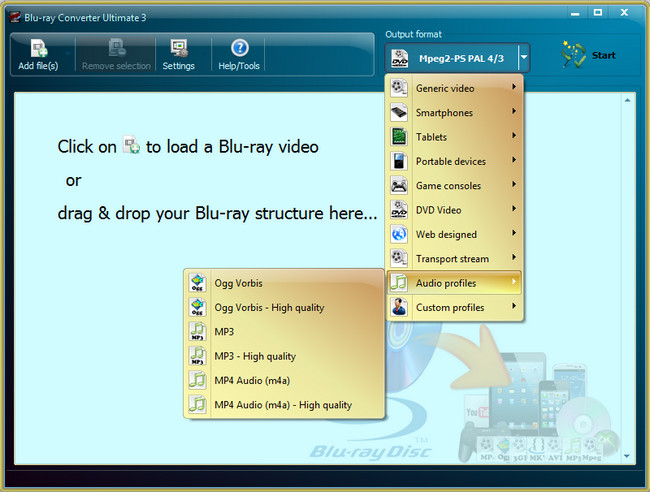Expand Tablets submenu arrow
The height and width of the screenshot is (492, 650).
pos(514,136)
